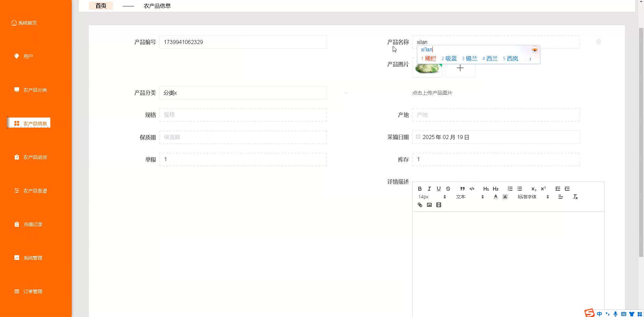Expand the 产品分类 category dropdown

346,93
